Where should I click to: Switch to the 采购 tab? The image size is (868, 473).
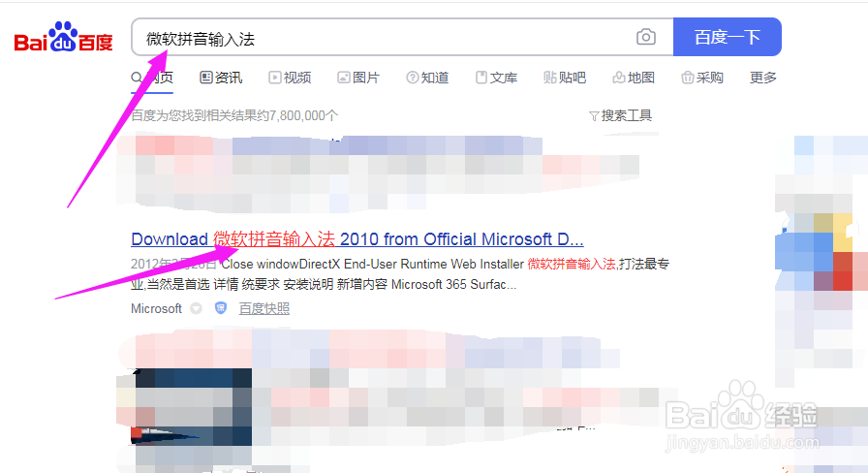coord(702,78)
